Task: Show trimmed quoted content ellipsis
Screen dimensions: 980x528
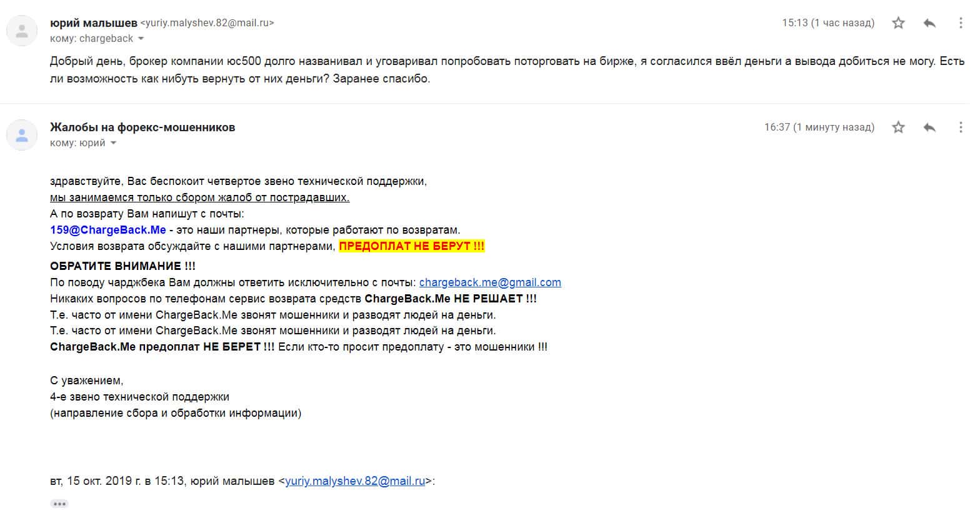Action: click(59, 504)
